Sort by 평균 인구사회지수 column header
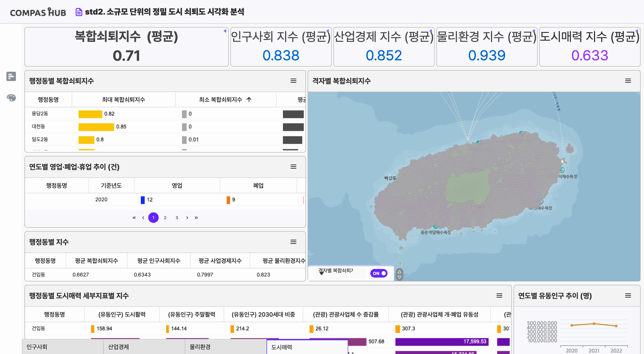The width and height of the screenshot is (644, 354). [159, 261]
